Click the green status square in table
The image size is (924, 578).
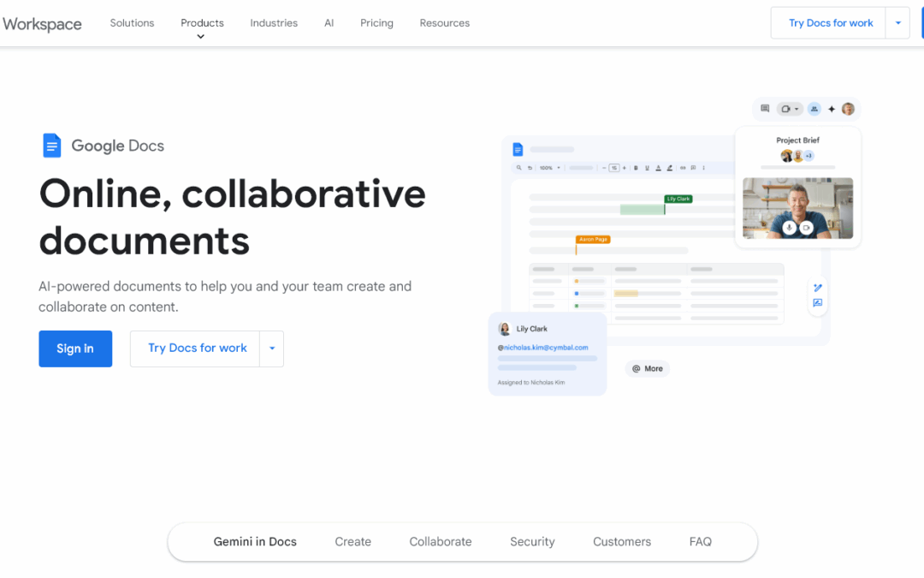577,306
